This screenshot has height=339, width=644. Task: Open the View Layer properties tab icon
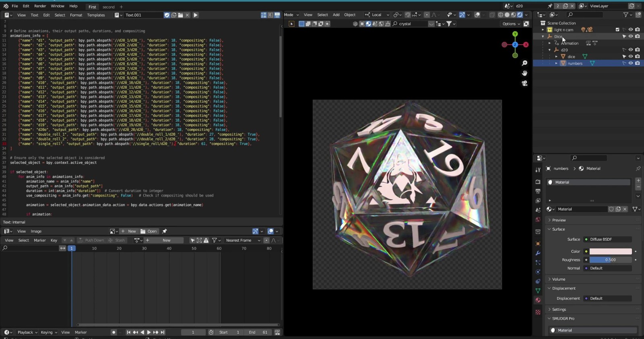538,201
